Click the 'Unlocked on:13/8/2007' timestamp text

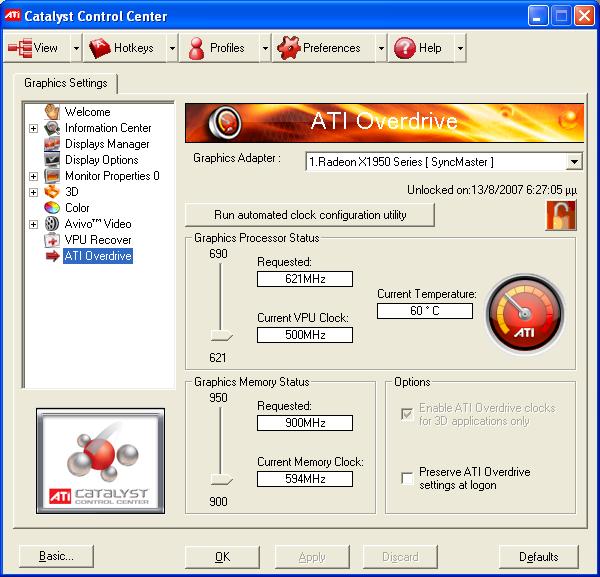click(492, 190)
